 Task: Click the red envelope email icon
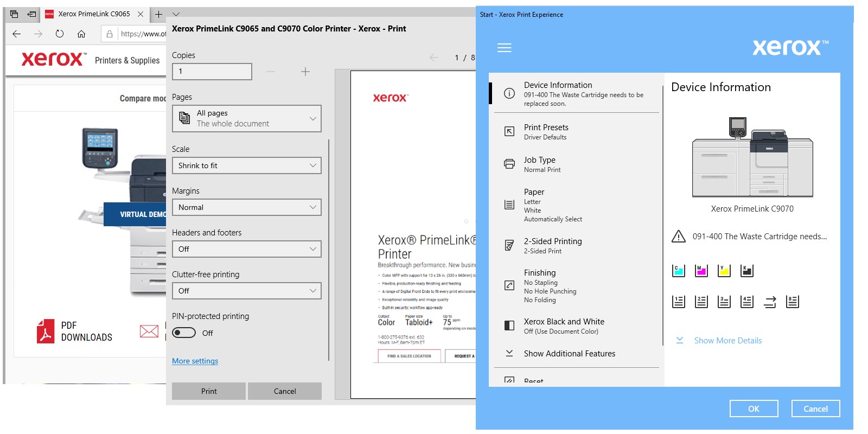(149, 331)
